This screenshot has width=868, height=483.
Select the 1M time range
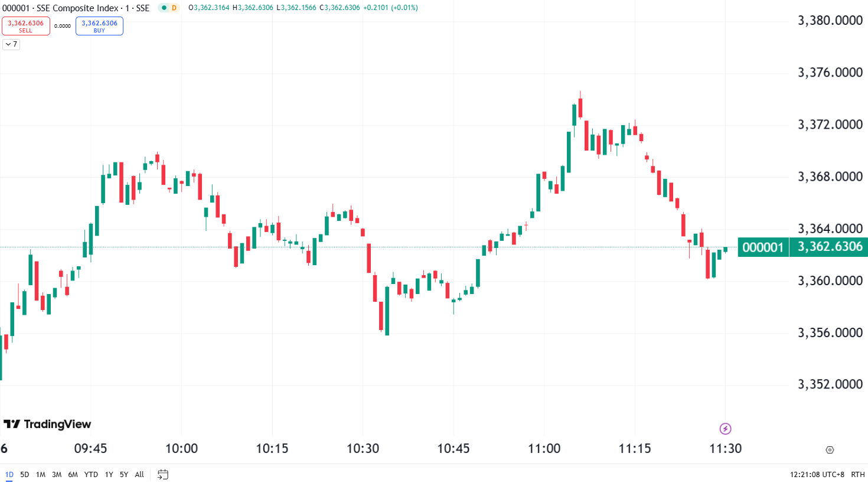[41, 474]
